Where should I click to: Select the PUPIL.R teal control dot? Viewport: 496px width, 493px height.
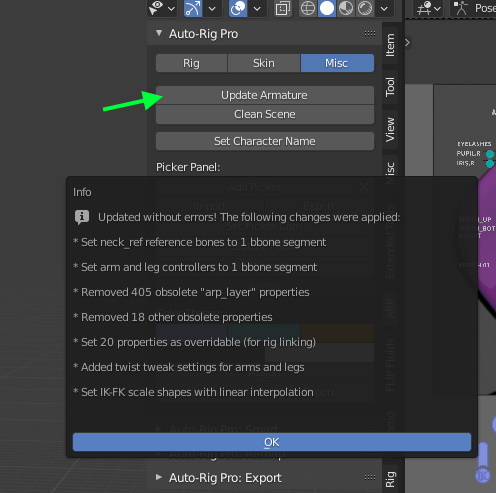(490, 154)
